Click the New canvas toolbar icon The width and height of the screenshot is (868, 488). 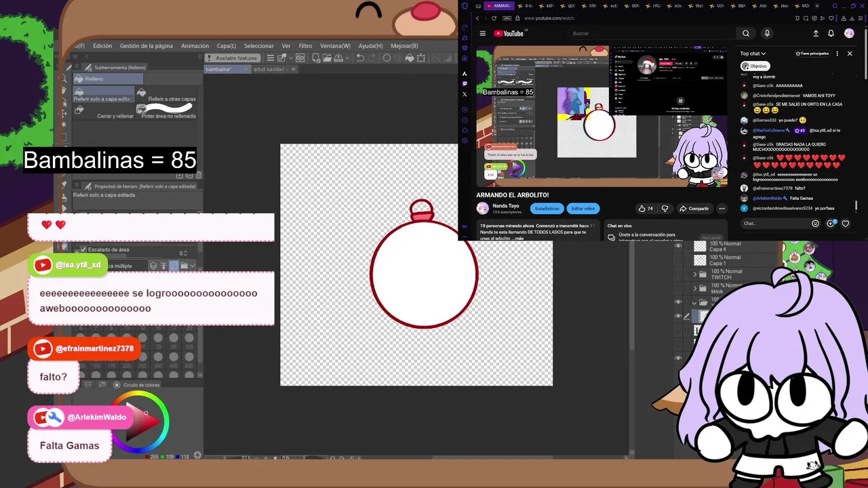(316, 58)
